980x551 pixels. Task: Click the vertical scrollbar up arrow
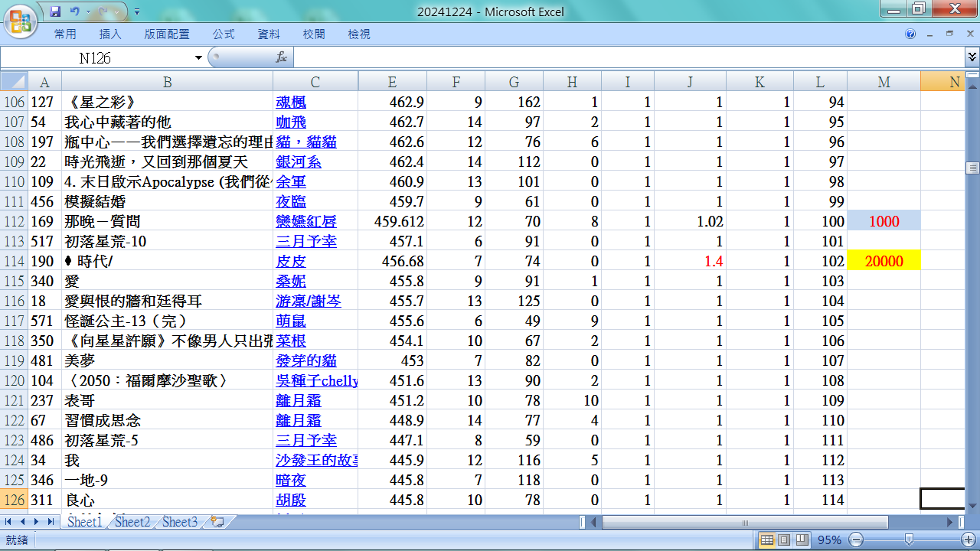pyautogui.click(x=972, y=86)
